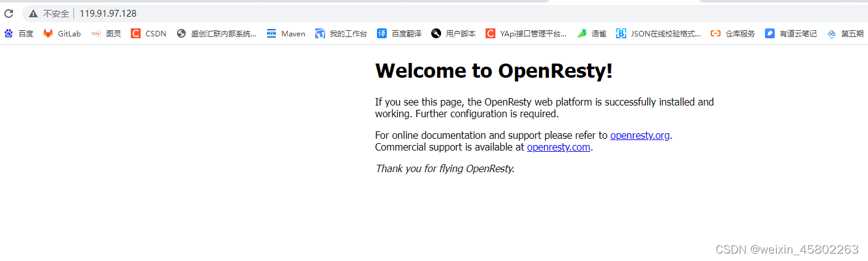This screenshot has width=868, height=261.
Task: Follow the openresty.org link
Action: pos(640,136)
